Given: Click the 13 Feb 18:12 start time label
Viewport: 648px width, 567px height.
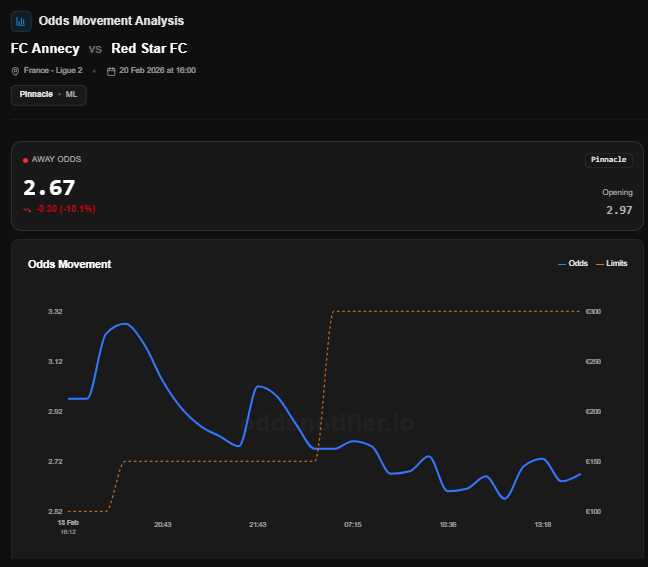Looking at the screenshot, I should (68, 527).
